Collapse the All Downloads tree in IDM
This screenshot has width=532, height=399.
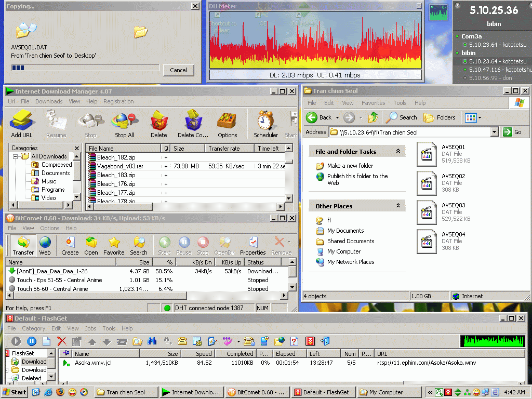(16, 156)
